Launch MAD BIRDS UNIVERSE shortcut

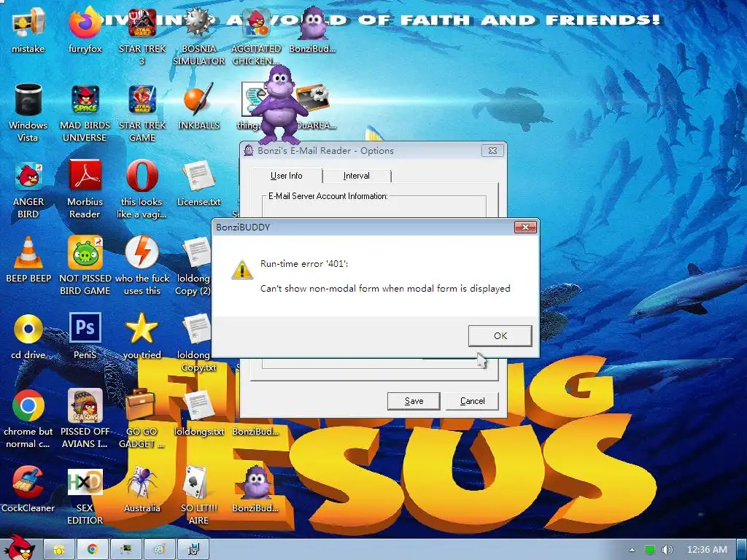(85, 113)
